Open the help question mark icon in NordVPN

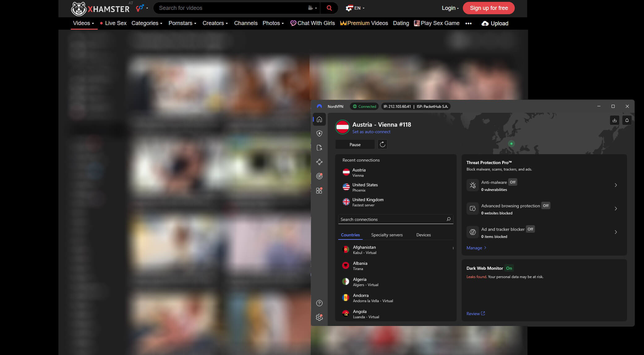click(319, 303)
